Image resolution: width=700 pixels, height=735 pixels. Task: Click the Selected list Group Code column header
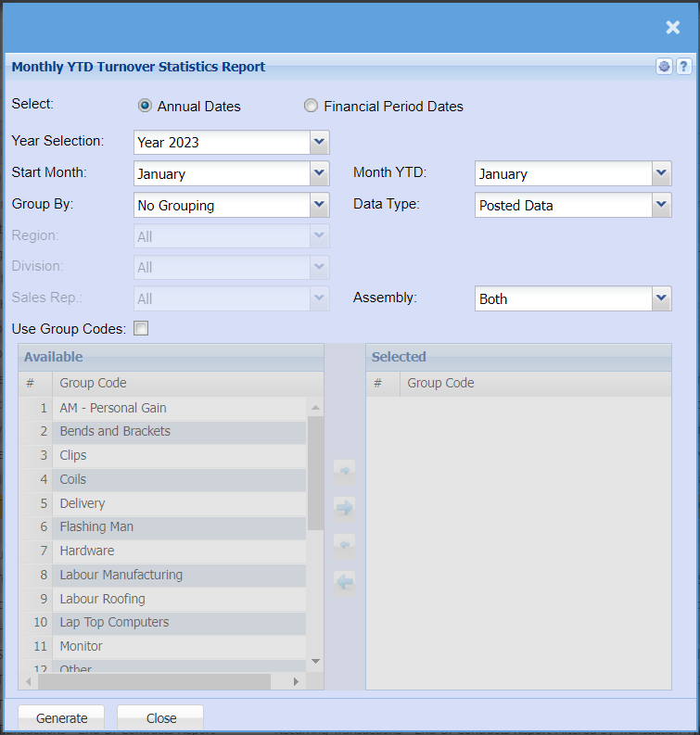click(536, 384)
